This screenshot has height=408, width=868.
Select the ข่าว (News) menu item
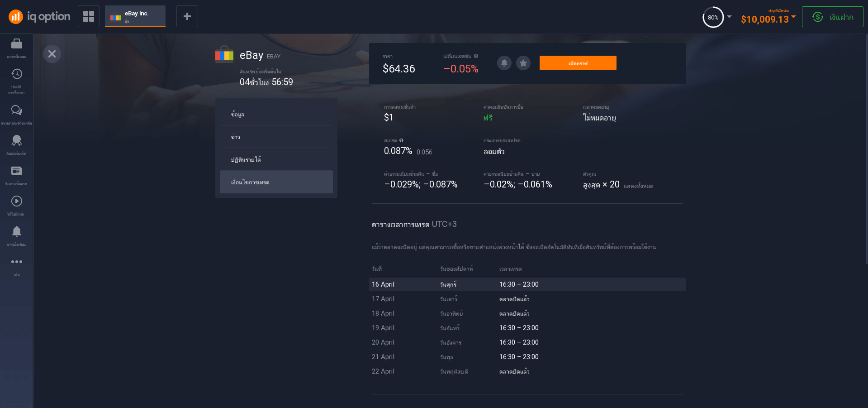pos(276,137)
